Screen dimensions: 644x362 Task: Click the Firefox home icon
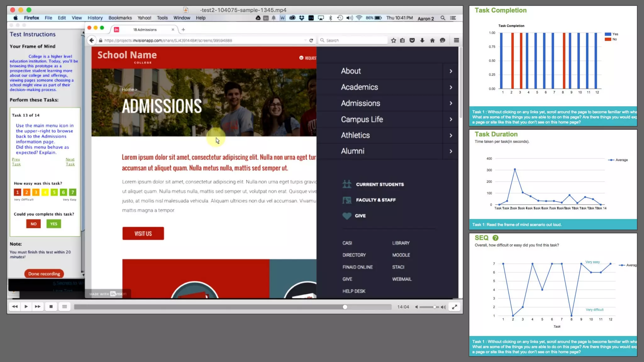pos(432,40)
